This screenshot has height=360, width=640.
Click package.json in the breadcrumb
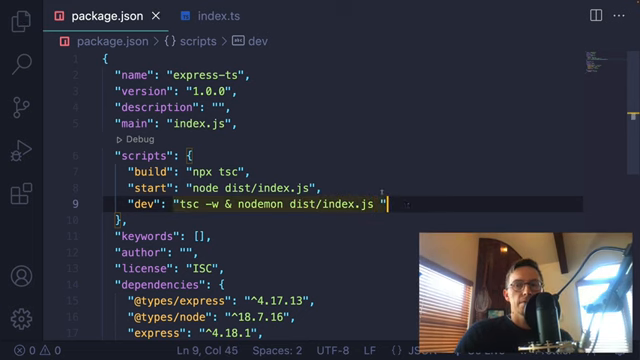[x=113, y=41]
